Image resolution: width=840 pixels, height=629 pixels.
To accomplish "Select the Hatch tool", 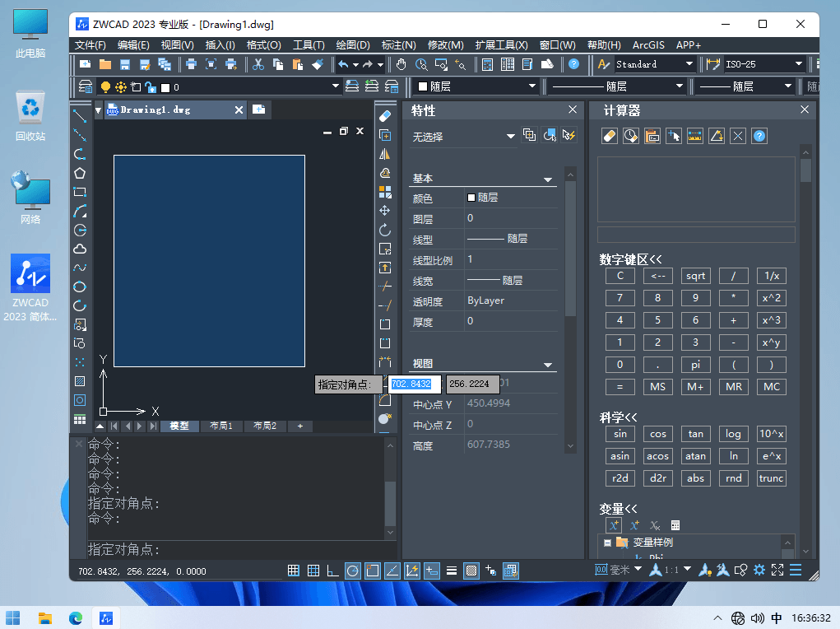I will [80, 381].
